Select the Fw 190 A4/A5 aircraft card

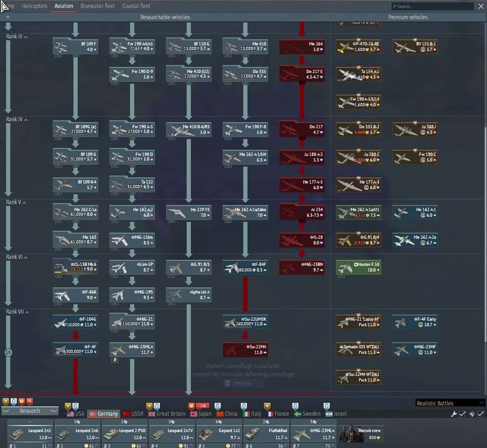click(132, 47)
